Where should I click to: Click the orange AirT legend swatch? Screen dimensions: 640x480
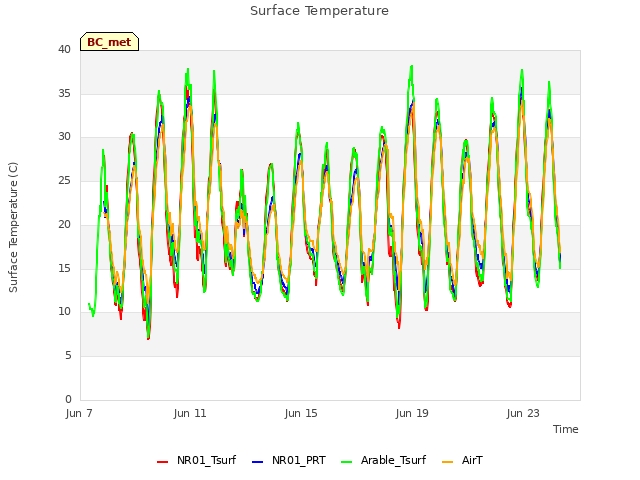coord(448,462)
